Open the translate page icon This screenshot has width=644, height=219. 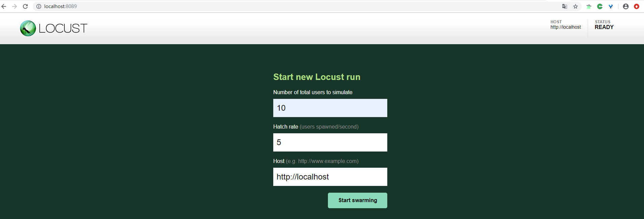click(565, 6)
